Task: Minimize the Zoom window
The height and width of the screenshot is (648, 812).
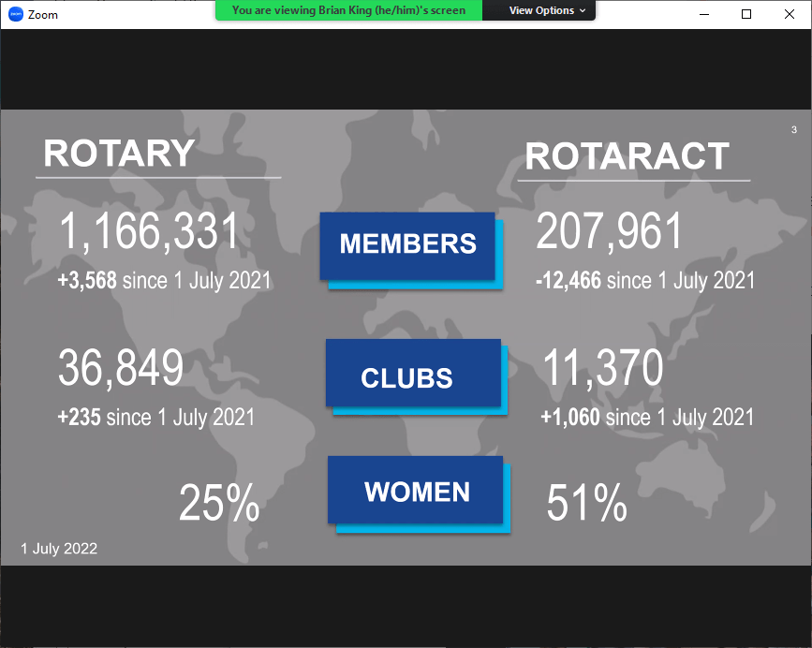Action: (703, 14)
